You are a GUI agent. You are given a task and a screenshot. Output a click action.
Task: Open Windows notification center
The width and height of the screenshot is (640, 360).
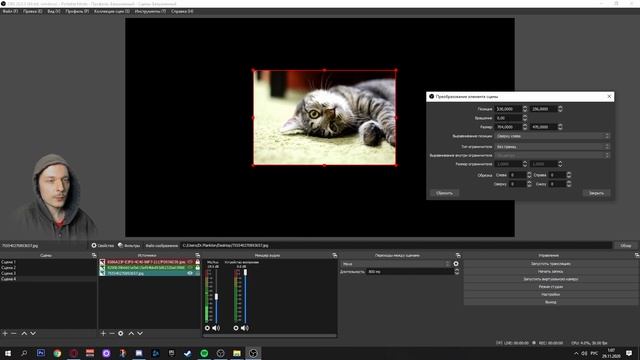click(x=629, y=353)
